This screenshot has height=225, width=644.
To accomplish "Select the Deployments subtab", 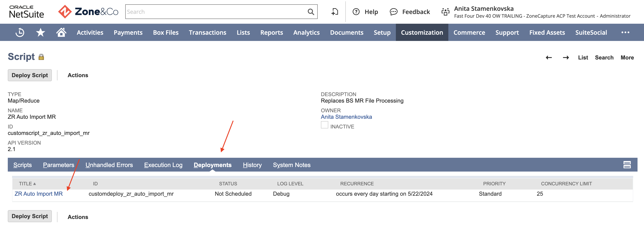I will click(213, 165).
